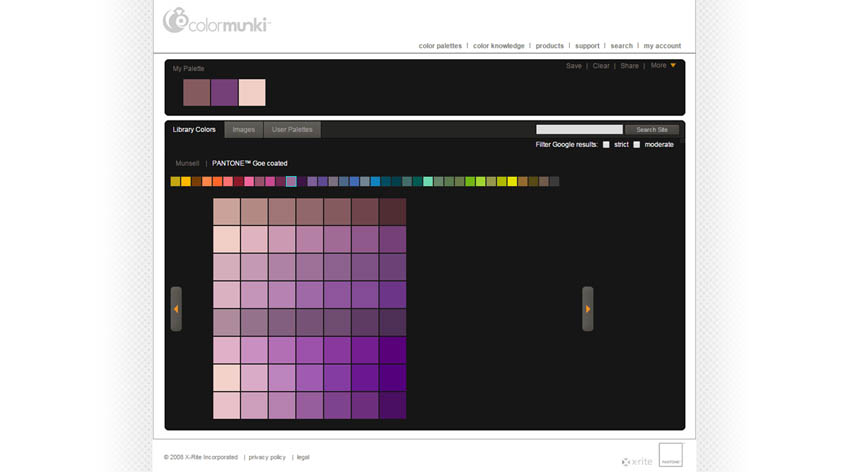This screenshot has height=472, width=845.
Task: Enable the strict Google filter checkbox
Action: point(606,145)
